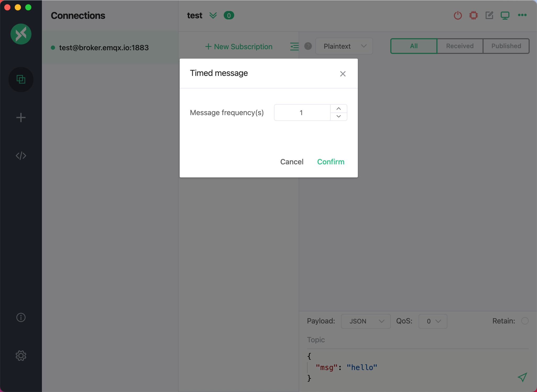The image size is (537, 392).
Task: Click the Cancel button in timed message dialog
Action: (x=292, y=162)
